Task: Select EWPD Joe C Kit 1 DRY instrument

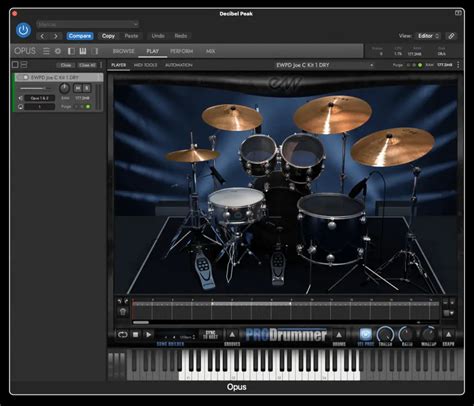Action: (59, 77)
